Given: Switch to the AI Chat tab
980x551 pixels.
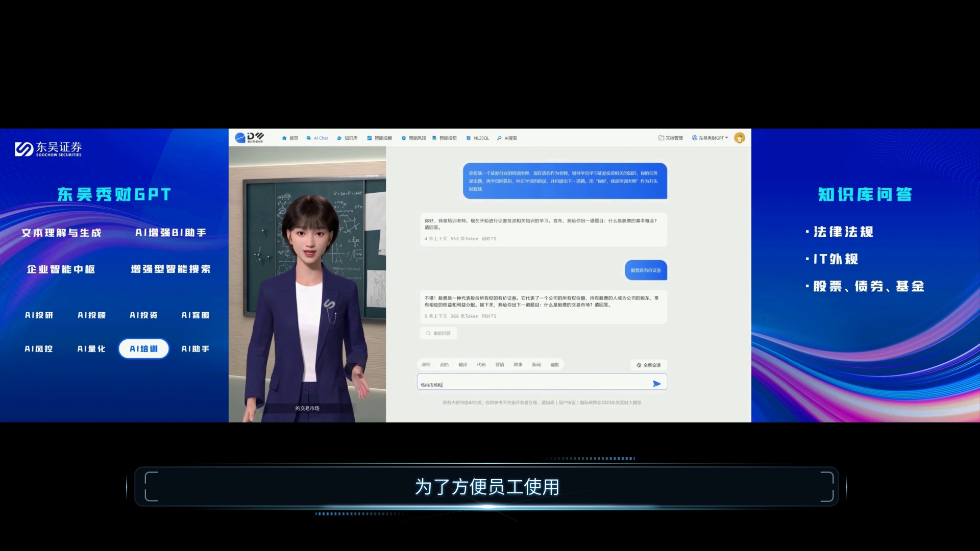Looking at the screenshot, I should (317, 138).
